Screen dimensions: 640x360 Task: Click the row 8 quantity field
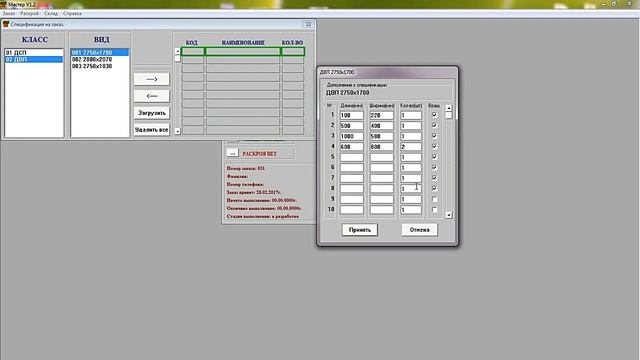tap(411, 189)
